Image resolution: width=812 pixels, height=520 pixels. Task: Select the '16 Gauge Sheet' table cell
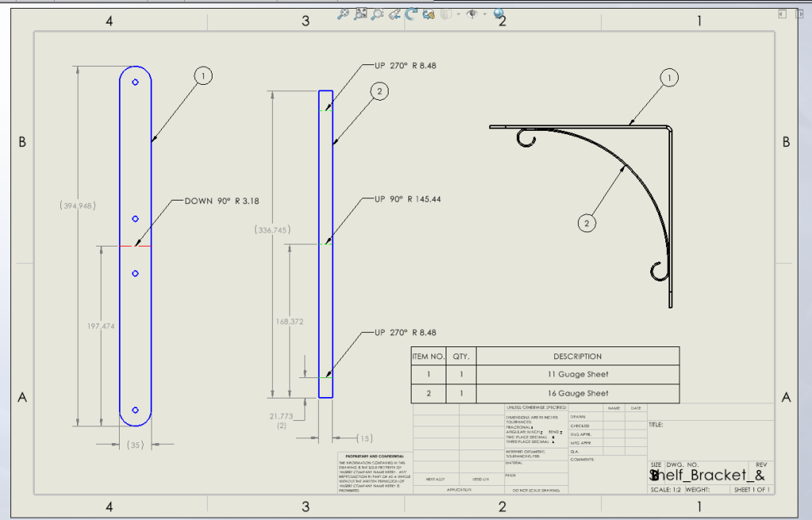tap(577, 393)
